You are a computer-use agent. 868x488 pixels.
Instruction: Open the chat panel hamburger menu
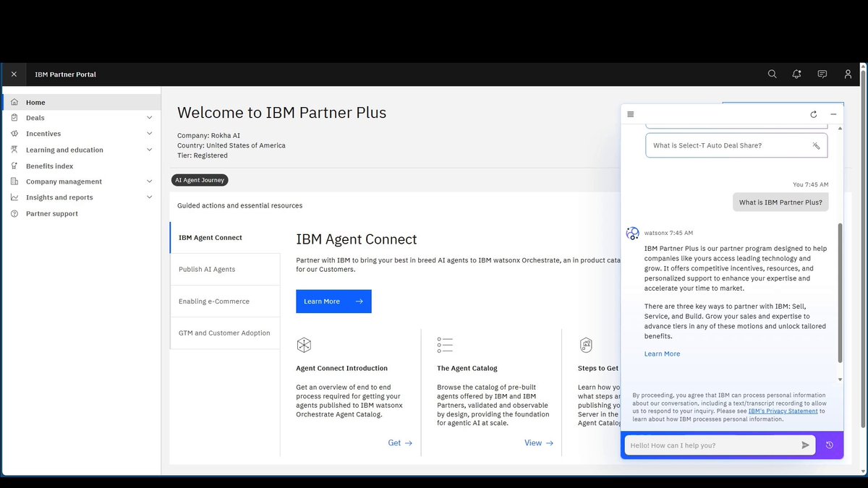coord(631,114)
